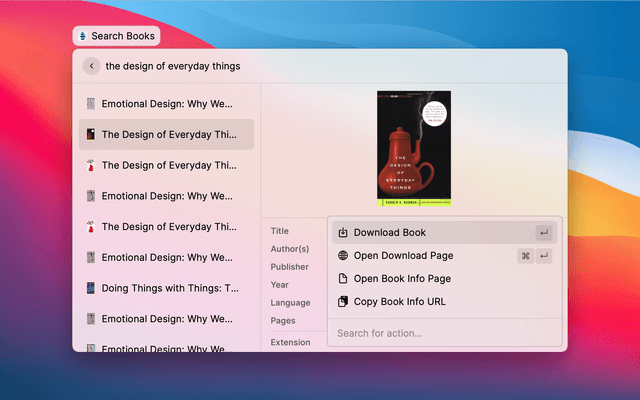This screenshot has width=640, height=400.
Task: Select Open Book Info Page action
Action: pyautogui.click(x=402, y=279)
